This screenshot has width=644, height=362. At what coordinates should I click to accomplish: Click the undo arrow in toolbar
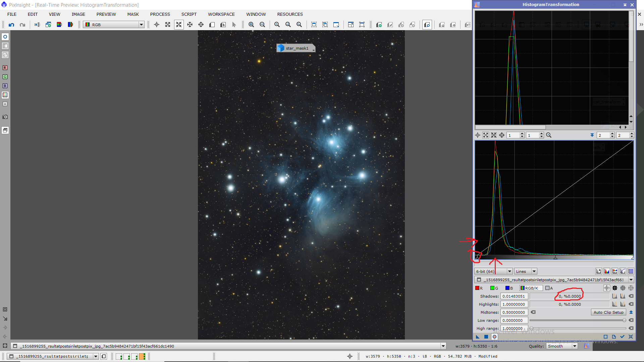click(11, 25)
